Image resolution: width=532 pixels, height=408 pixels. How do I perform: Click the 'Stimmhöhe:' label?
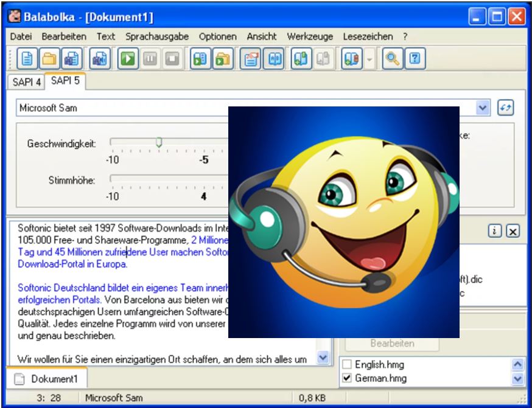coord(72,180)
